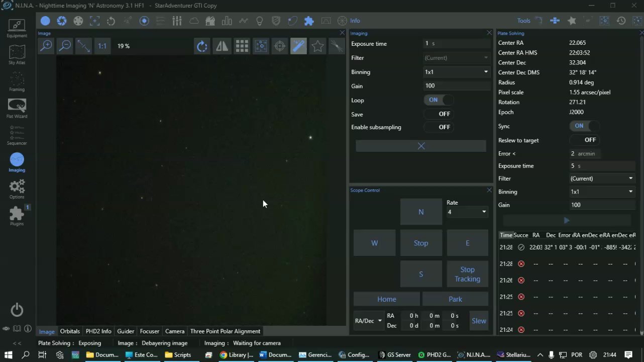The width and height of the screenshot is (644, 362).
Task: Toggle the plate solving Sync switch
Action: coord(584,126)
